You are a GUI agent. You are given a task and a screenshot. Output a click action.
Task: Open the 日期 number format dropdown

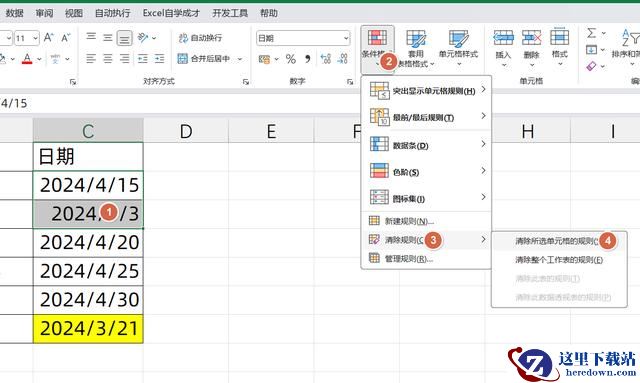tap(346, 38)
